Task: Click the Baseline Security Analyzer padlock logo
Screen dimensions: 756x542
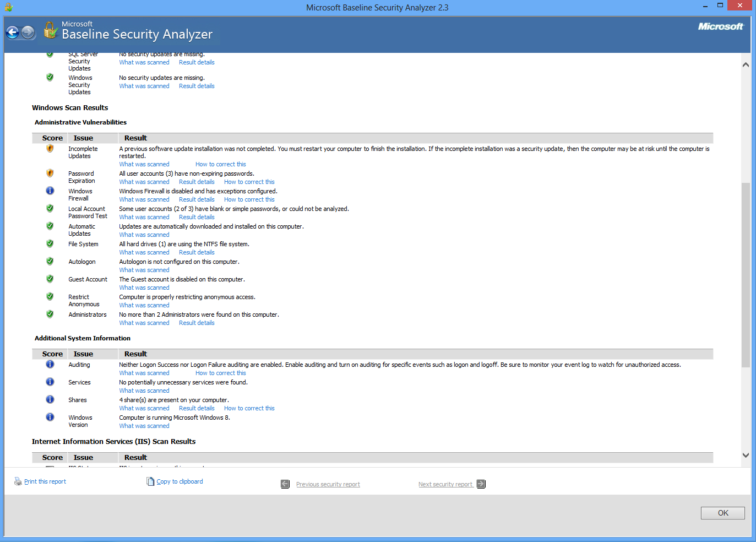Action: pyautogui.click(x=51, y=30)
